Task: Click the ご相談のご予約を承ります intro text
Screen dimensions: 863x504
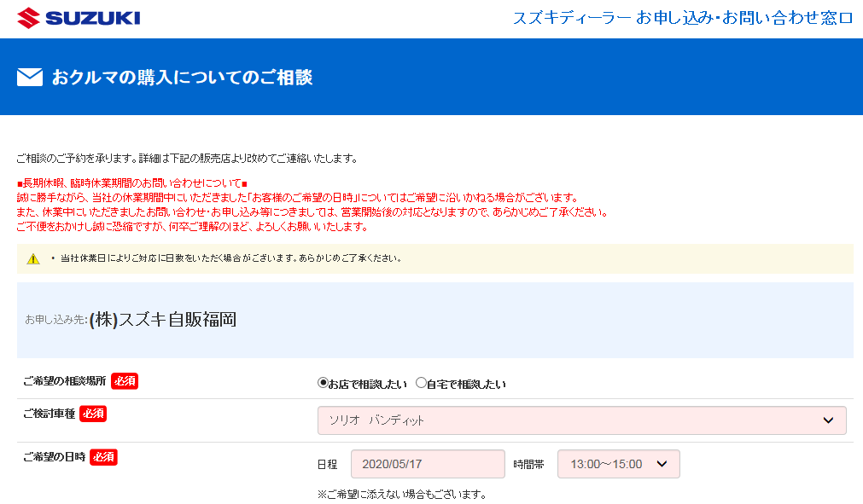Action: (188, 159)
